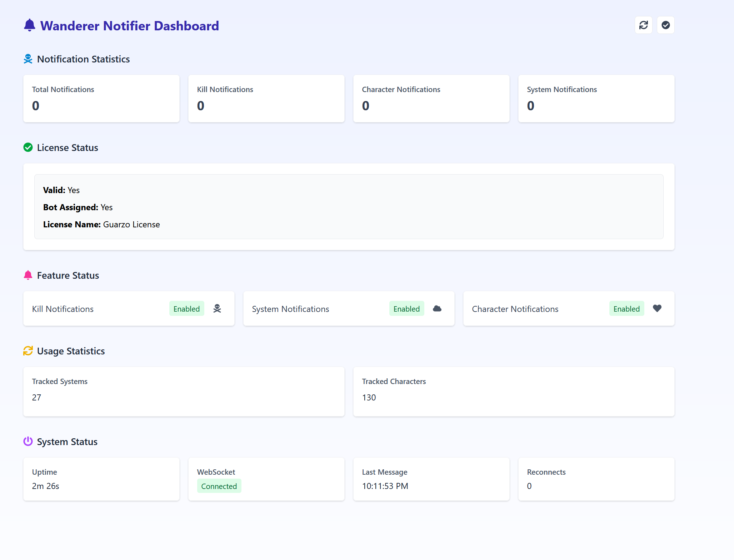Select the Tracked Characters usage card
The width and height of the screenshot is (734, 560).
tap(514, 392)
